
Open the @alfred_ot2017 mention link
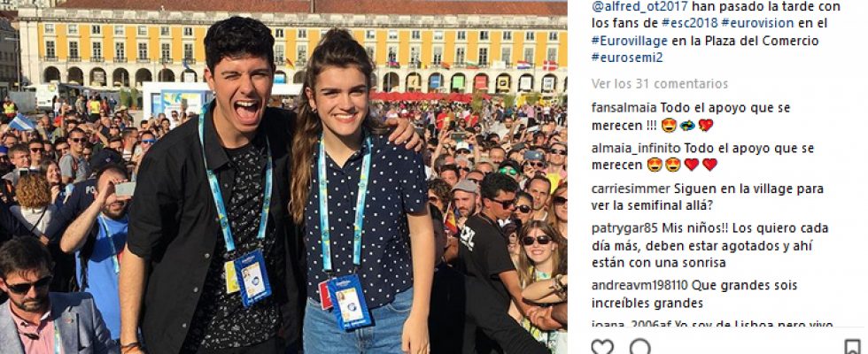(x=639, y=7)
